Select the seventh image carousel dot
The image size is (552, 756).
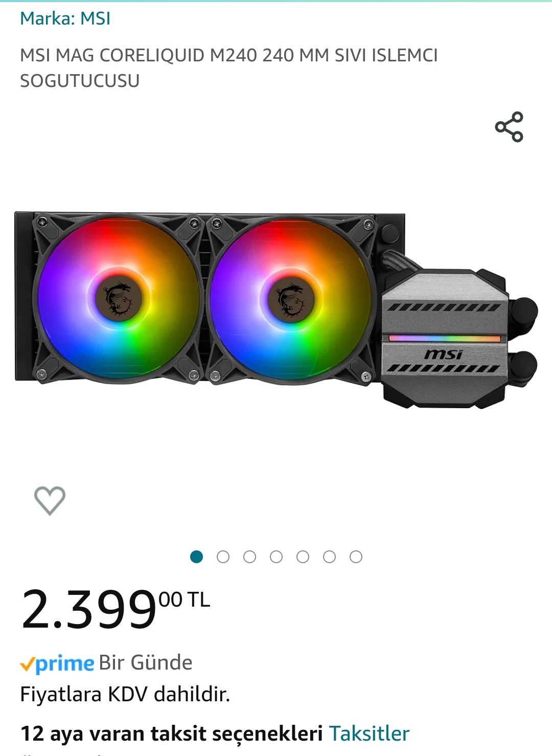(x=356, y=557)
